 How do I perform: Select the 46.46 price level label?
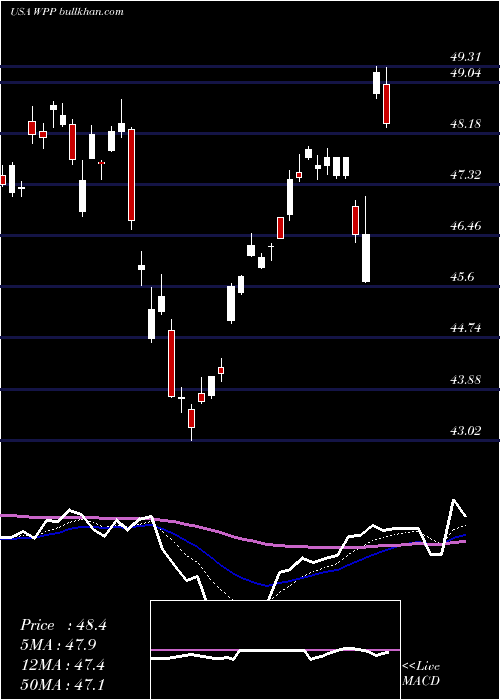pyautogui.click(x=466, y=226)
